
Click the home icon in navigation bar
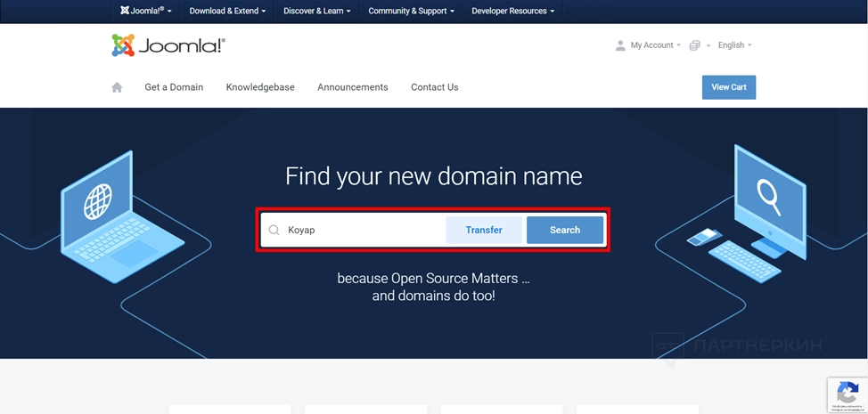117,87
